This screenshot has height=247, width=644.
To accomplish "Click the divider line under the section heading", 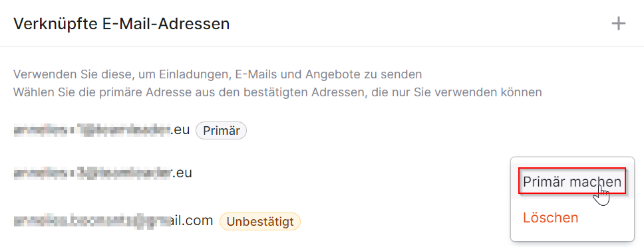I will 322,46.
